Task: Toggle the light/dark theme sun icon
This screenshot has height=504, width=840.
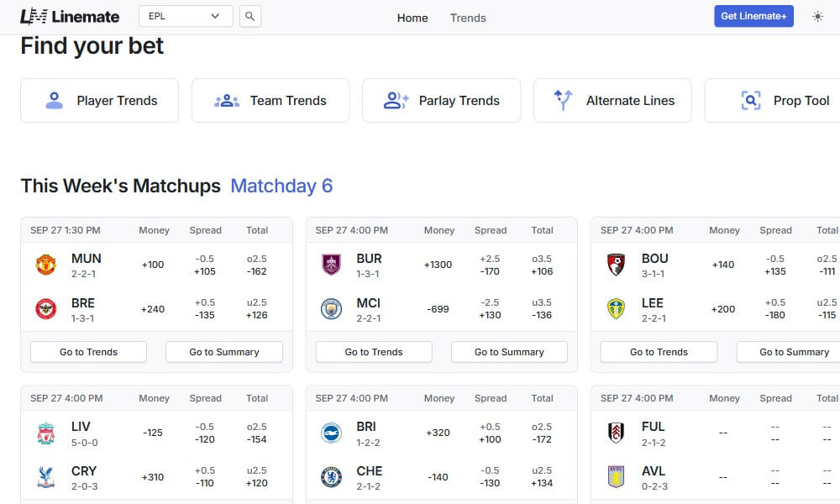Action: [x=817, y=16]
